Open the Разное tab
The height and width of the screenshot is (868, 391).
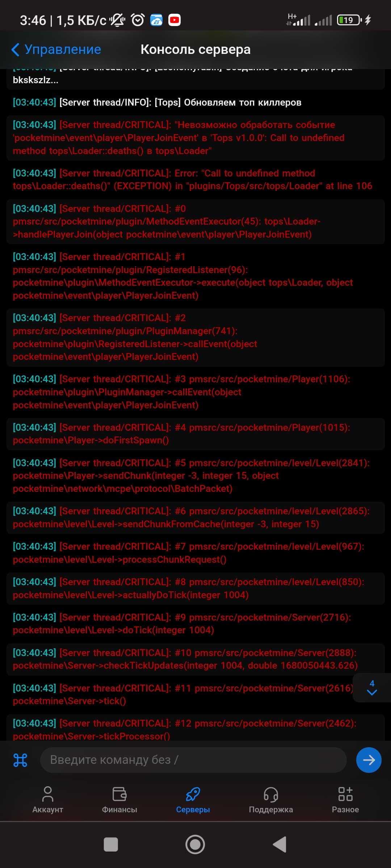pos(345,800)
